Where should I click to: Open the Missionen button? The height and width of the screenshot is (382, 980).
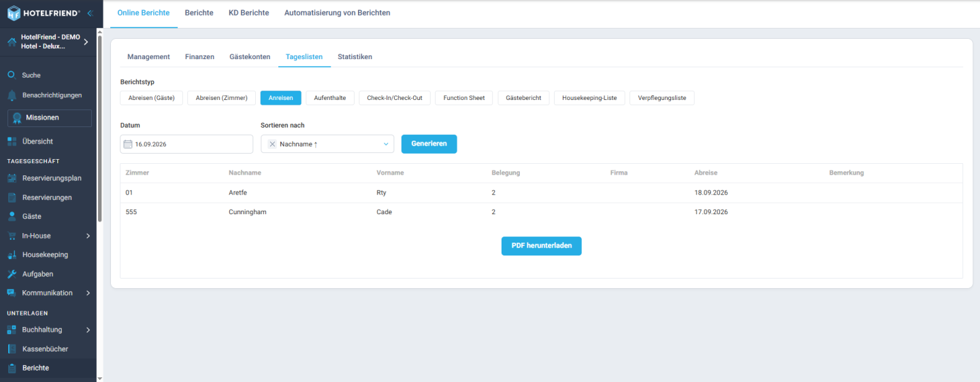(50, 118)
